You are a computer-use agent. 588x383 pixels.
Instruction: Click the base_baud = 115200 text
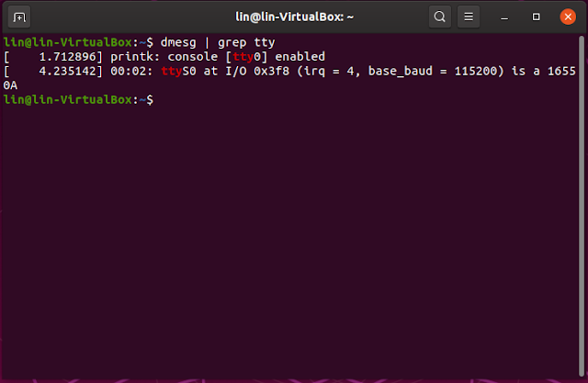433,71
